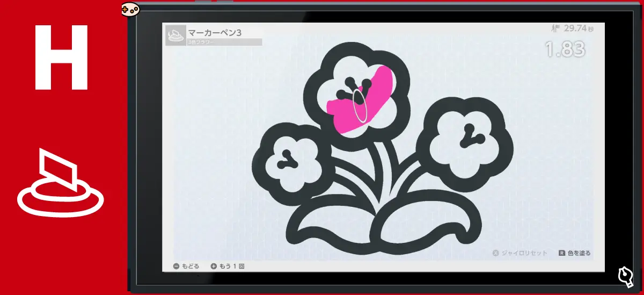This screenshot has height=295, width=644.
Task: Click the white H letter logo
Action: click(61, 57)
